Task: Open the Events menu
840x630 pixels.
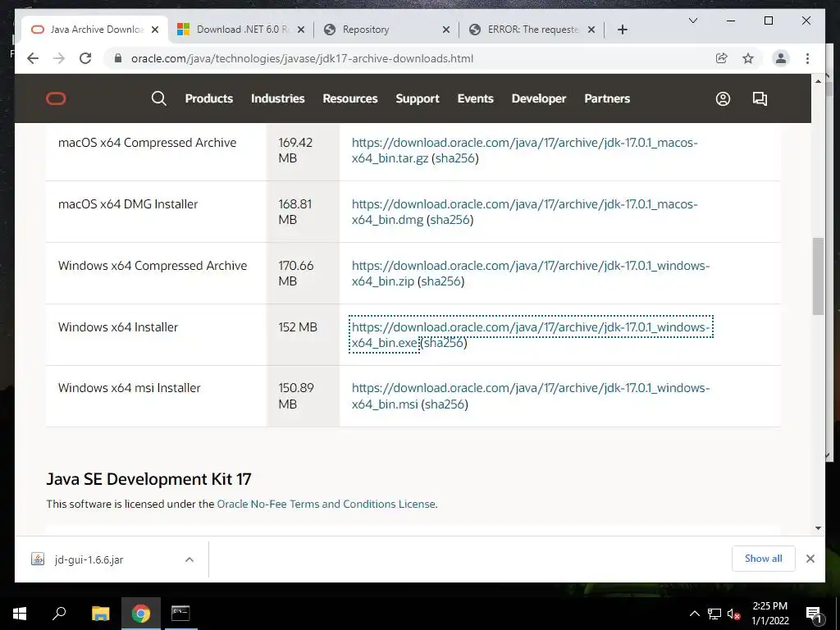Action: tap(475, 98)
